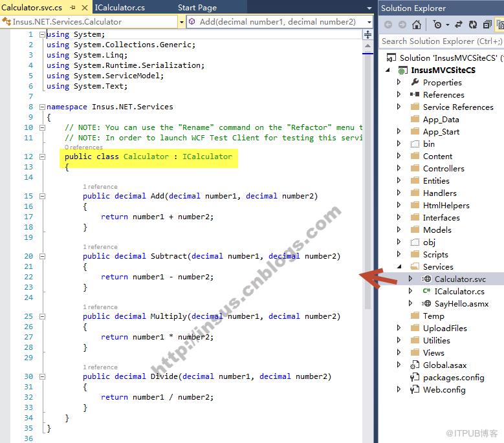Click the Search Solution Explorer field

click(441, 41)
